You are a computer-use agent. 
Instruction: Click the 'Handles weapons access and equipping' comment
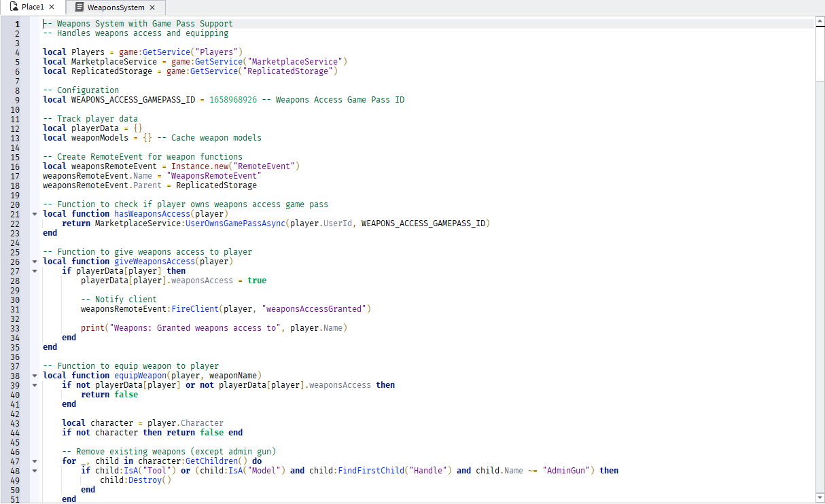tap(135, 33)
